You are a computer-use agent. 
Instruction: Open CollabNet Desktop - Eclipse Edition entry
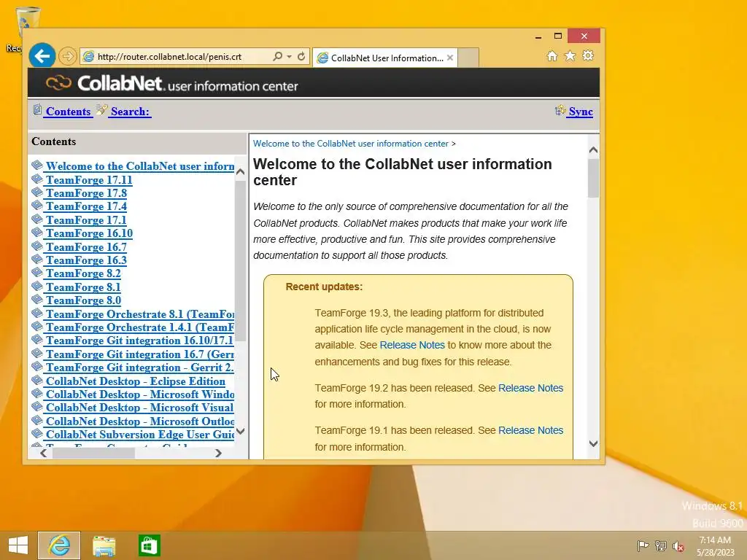(135, 381)
